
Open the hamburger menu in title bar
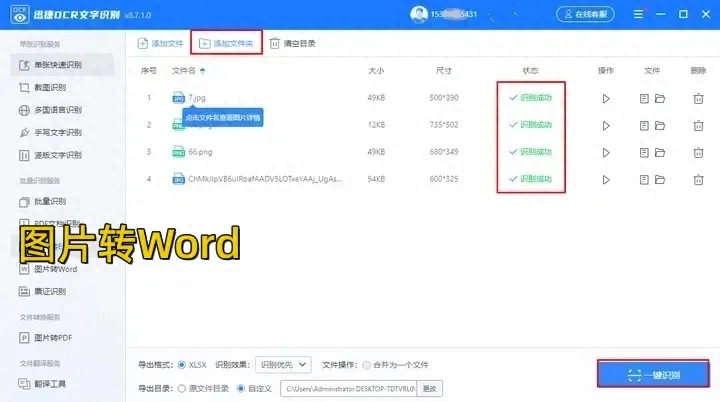click(638, 14)
